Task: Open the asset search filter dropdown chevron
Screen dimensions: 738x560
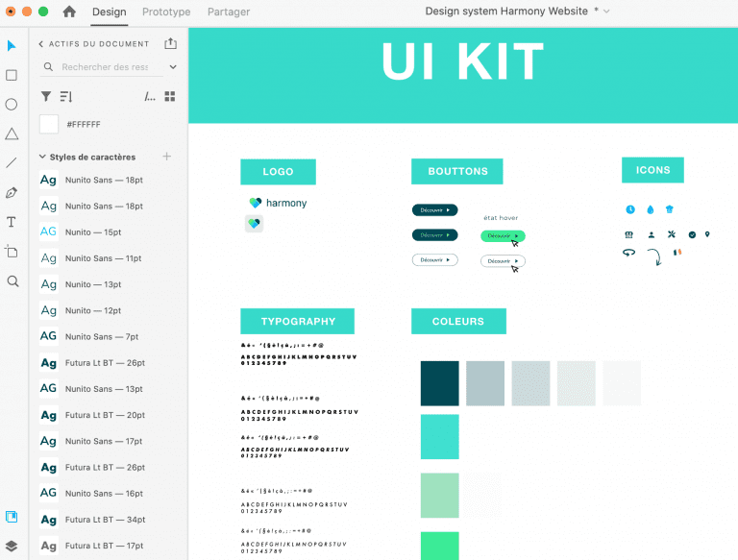Action: [x=173, y=67]
